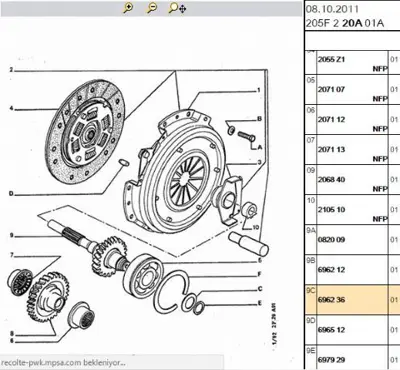Select part reference 2068 40
The width and height of the screenshot is (400, 370).
click(x=331, y=179)
